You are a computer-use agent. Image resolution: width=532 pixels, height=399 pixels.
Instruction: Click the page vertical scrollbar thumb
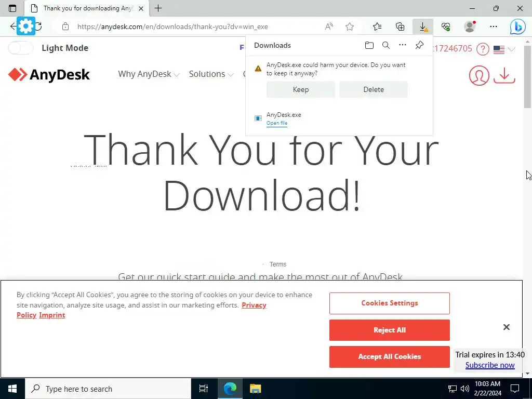point(528,76)
